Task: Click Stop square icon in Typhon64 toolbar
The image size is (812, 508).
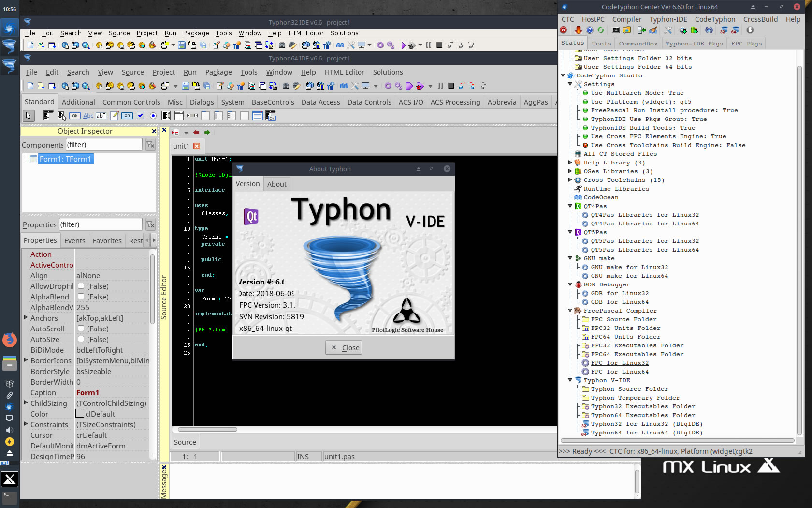Action: click(x=451, y=86)
